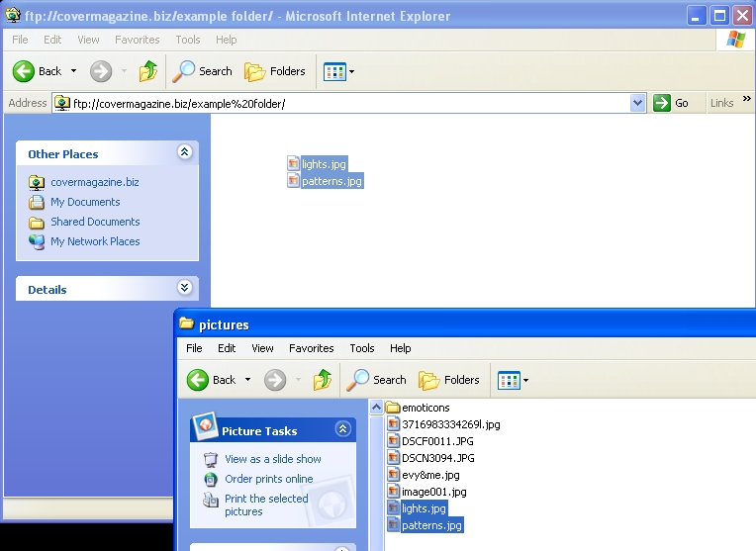Screen dimensions: 756x551
Task: Click the My Network Places globe icon
Action: (x=37, y=241)
